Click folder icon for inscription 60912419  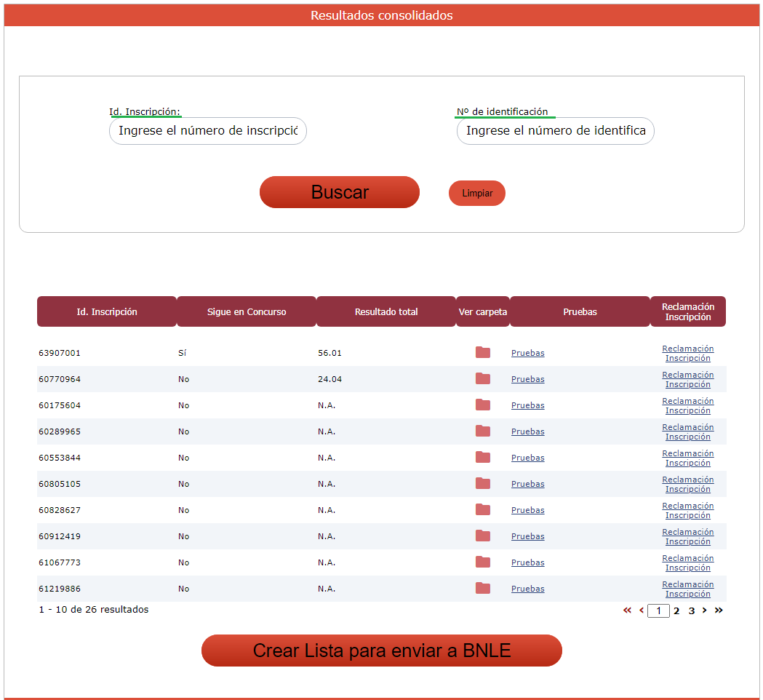point(482,536)
